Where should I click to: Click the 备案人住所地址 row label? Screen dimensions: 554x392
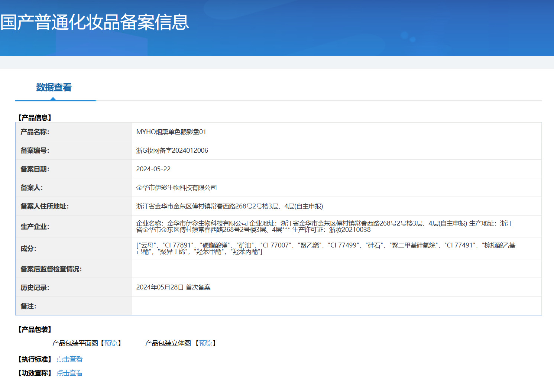click(45, 206)
